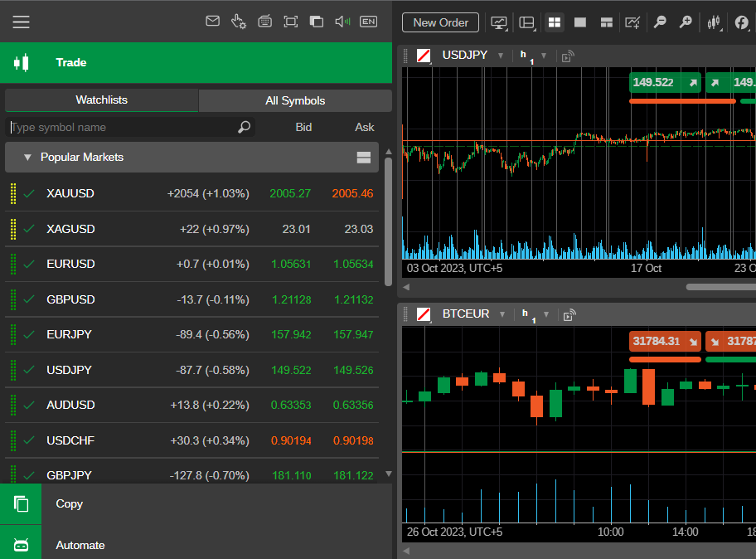
Task: Select the single chart layout icon
Action: pyautogui.click(x=580, y=22)
